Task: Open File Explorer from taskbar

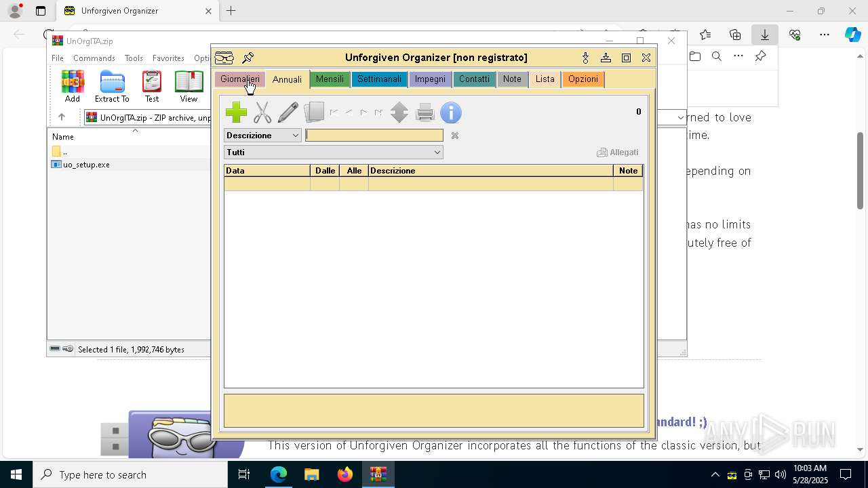Action: (x=312, y=474)
